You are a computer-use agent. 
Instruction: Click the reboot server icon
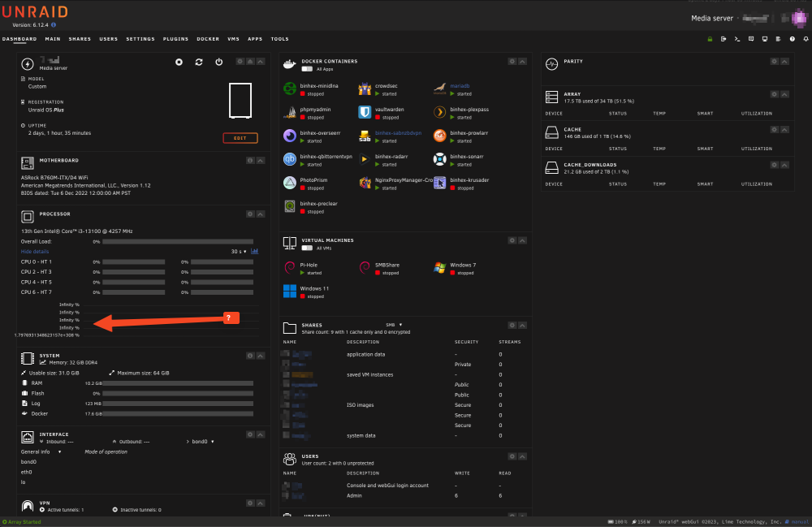[199, 63]
